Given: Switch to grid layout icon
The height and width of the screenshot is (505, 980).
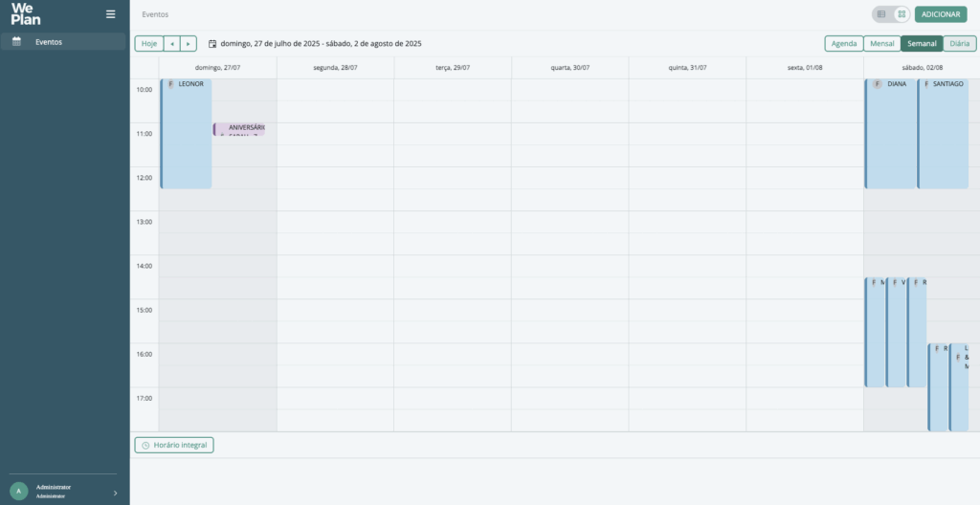Looking at the screenshot, I should [x=902, y=14].
